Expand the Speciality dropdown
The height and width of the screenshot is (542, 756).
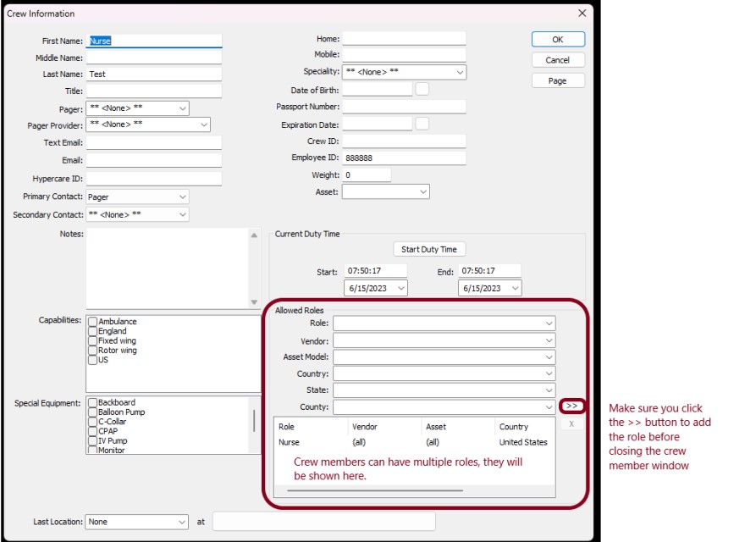(x=405, y=72)
